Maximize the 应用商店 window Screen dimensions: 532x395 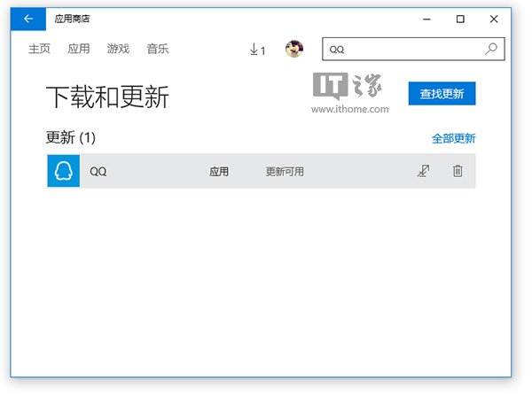point(460,19)
